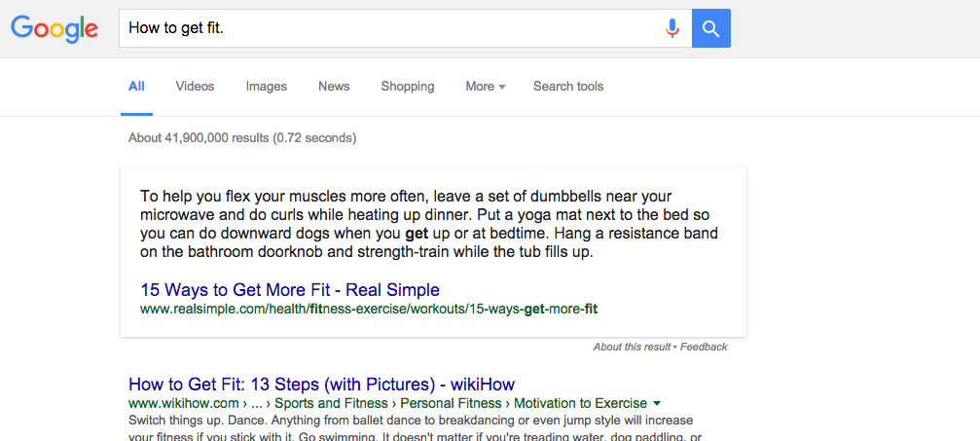The width and height of the screenshot is (980, 441).
Task: Select the All results tab
Action: (x=136, y=87)
